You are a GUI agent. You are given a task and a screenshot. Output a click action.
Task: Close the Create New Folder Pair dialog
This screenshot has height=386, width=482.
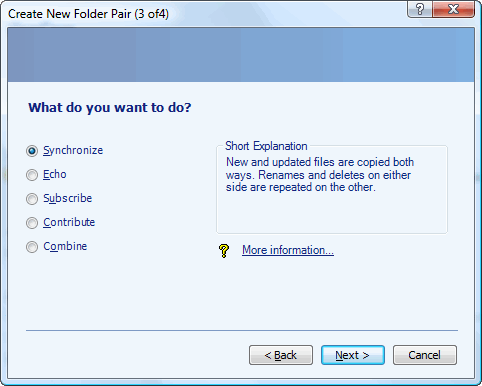coord(453,9)
